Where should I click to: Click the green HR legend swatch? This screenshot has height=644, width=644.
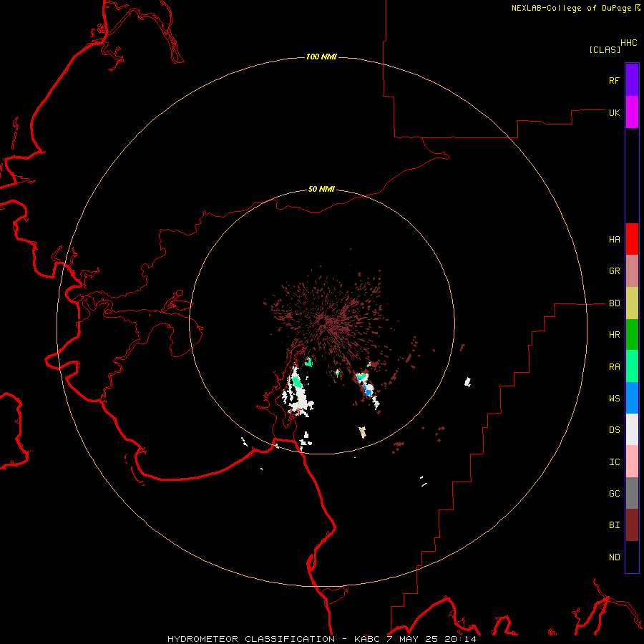click(632, 335)
